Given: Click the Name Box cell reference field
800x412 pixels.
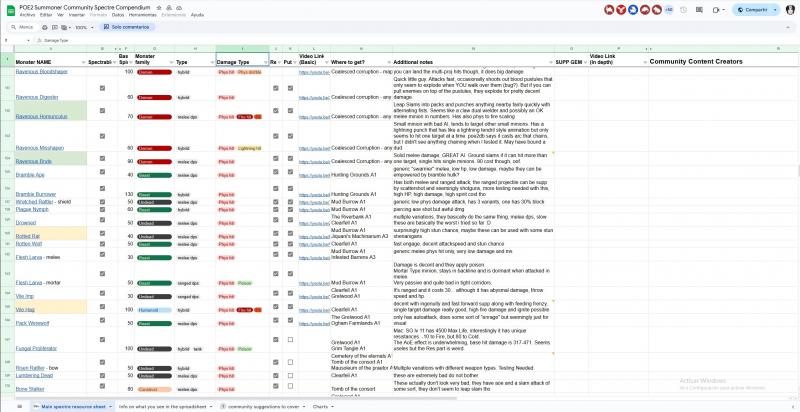Looking at the screenshot, I should 15,40.
